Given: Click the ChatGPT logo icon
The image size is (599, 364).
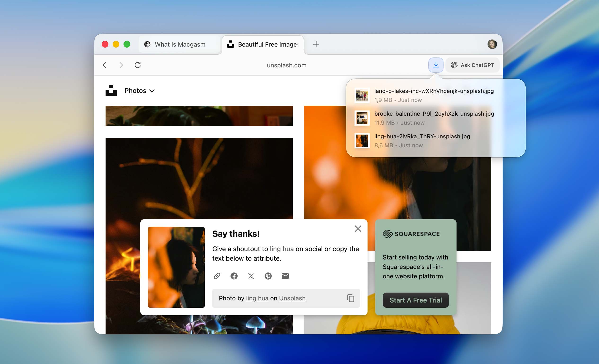Looking at the screenshot, I should click(x=454, y=65).
